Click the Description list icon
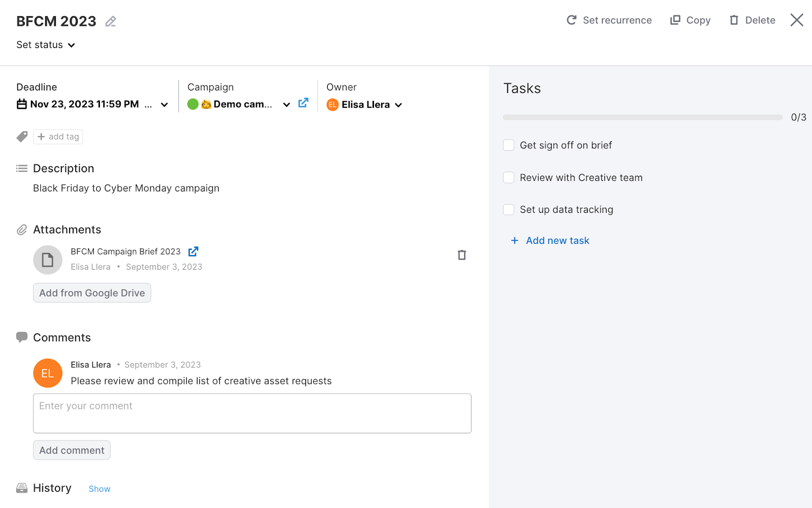 click(x=22, y=168)
